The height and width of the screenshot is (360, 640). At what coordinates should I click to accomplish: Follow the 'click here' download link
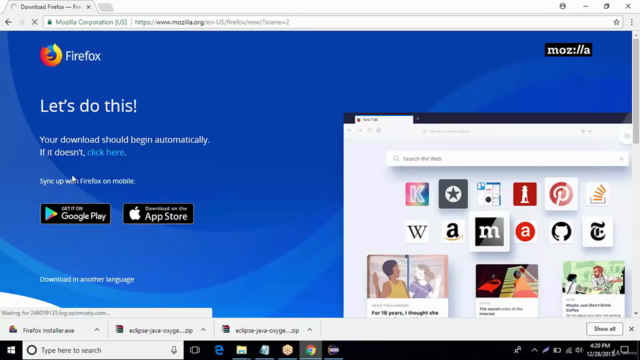pos(106,152)
